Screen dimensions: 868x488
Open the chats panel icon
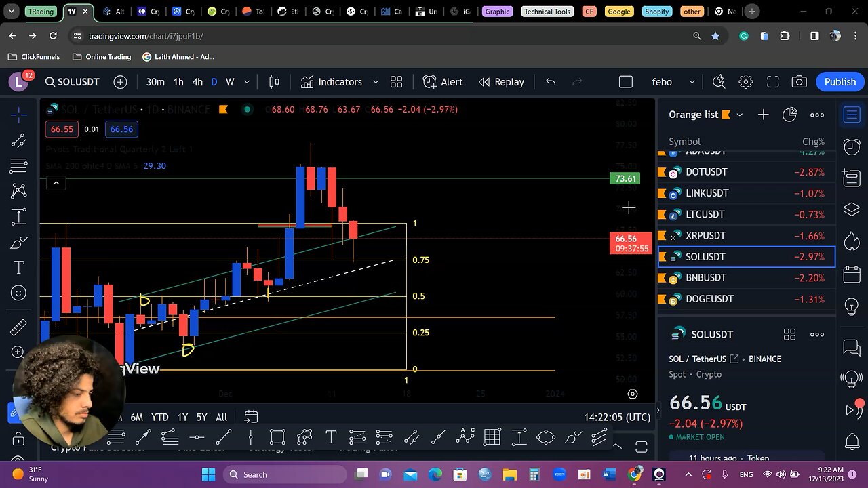point(852,348)
